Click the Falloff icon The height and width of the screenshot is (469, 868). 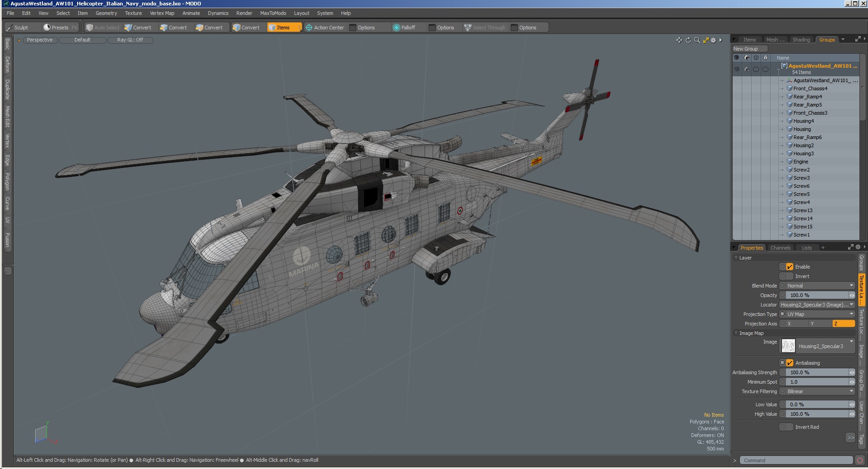pyautogui.click(x=396, y=28)
